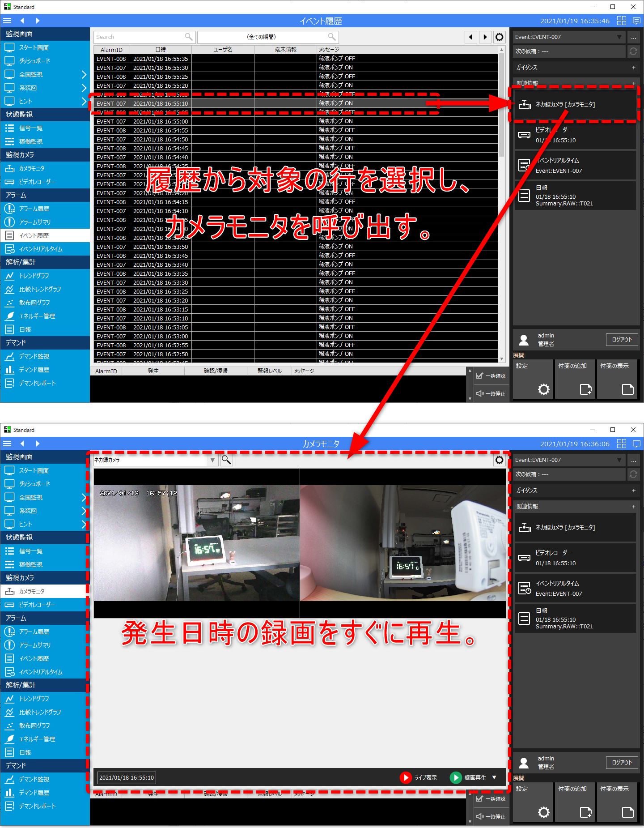Open イベント履歴 in カメラモニタ window sidebar

point(45,658)
